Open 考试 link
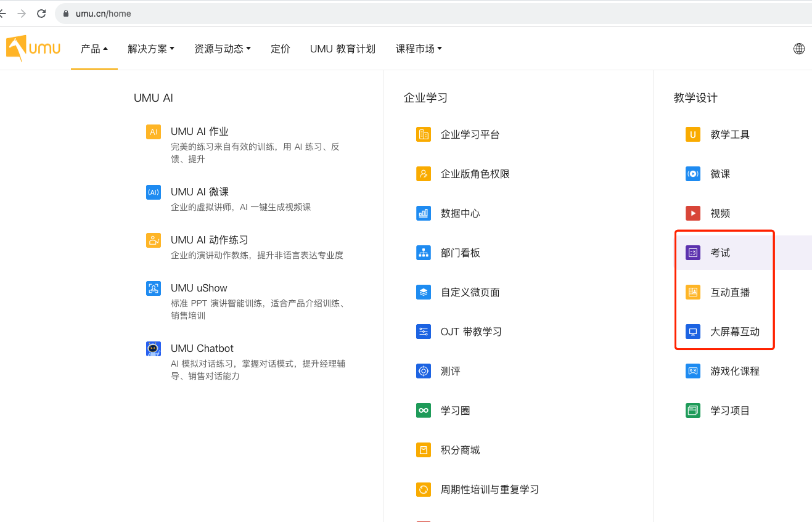 coord(720,253)
